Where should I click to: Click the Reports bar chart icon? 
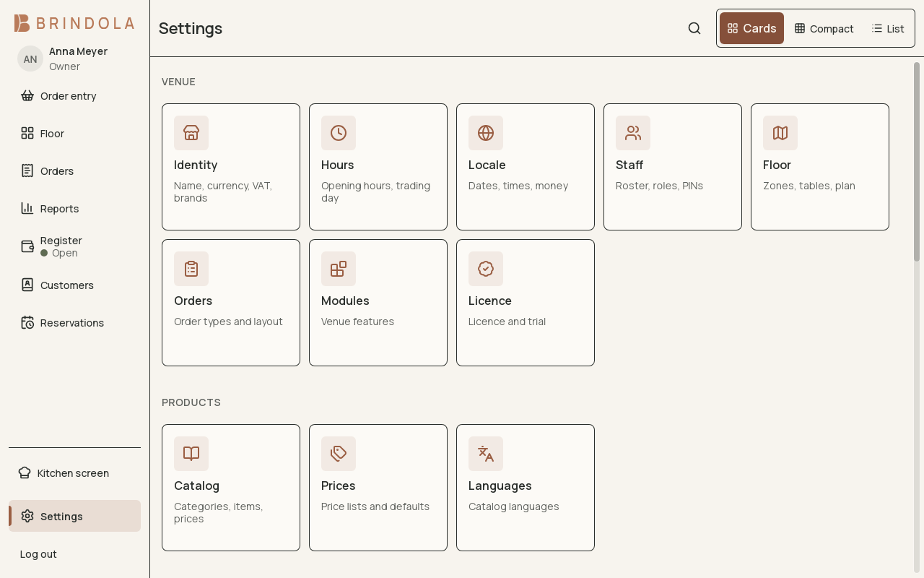(27, 208)
